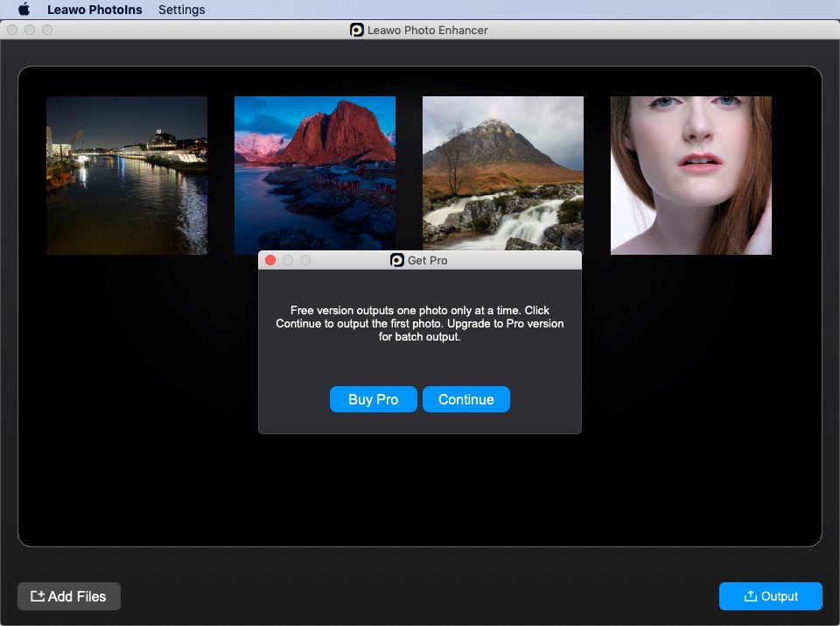Open the Apple menu
840x626 pixels.
click(x=24, y=10)
